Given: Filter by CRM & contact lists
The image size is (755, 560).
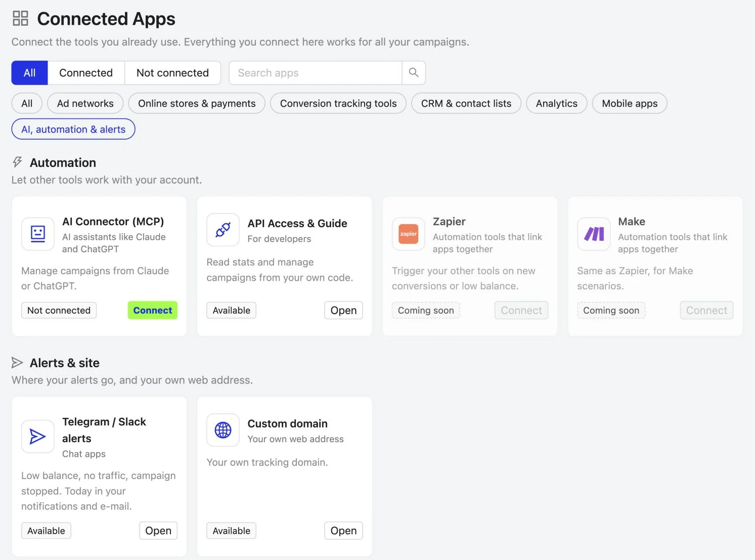Looking at the screenshot, I should click(x=466, y=103).
